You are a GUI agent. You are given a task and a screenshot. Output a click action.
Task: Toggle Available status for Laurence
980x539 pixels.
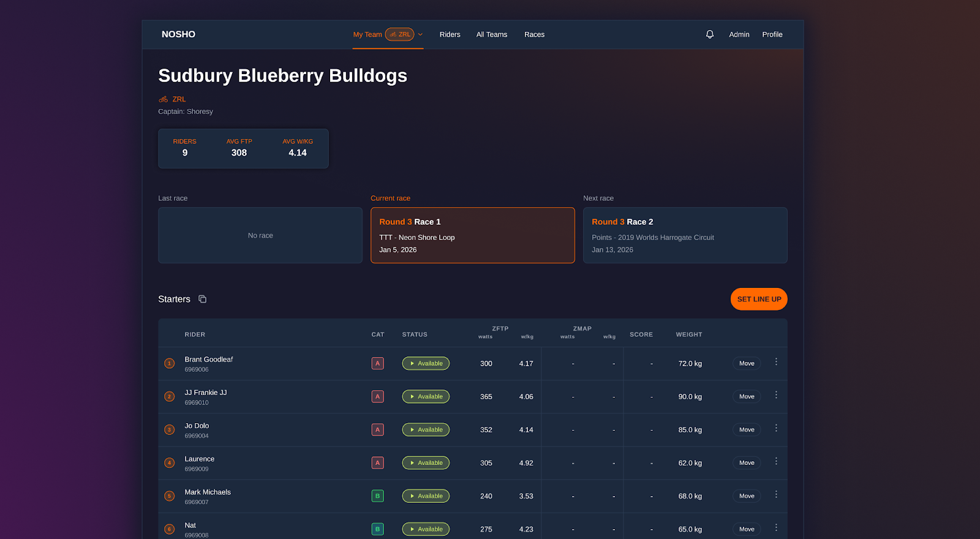coord(426,463)
